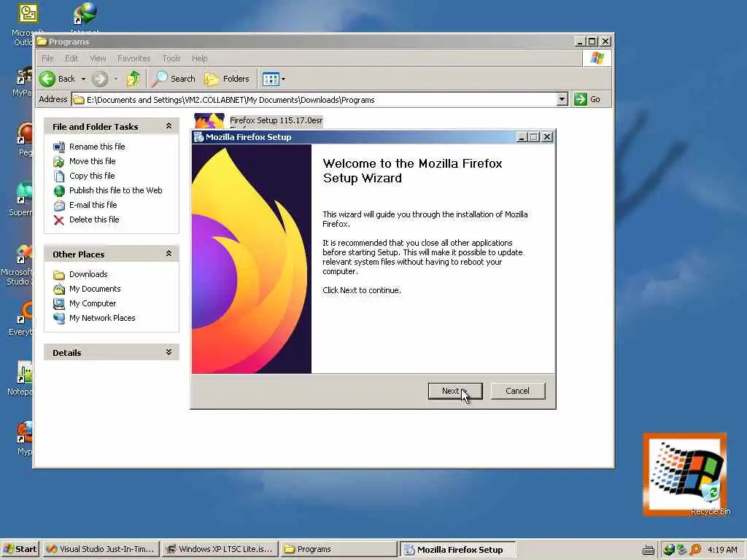The height and width of the screenshot is (560, 747).
Task: Open My Computer from Other Places
Action: pos(93,303)
